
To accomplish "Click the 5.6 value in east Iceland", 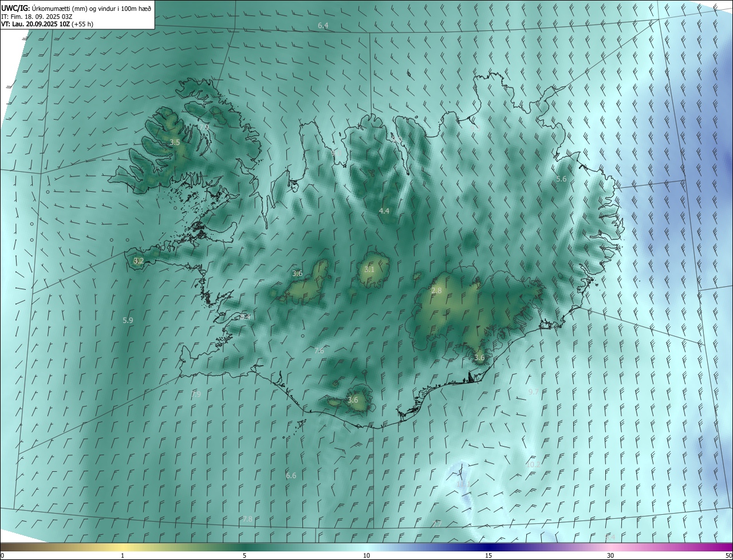I will tap(561, 179).
